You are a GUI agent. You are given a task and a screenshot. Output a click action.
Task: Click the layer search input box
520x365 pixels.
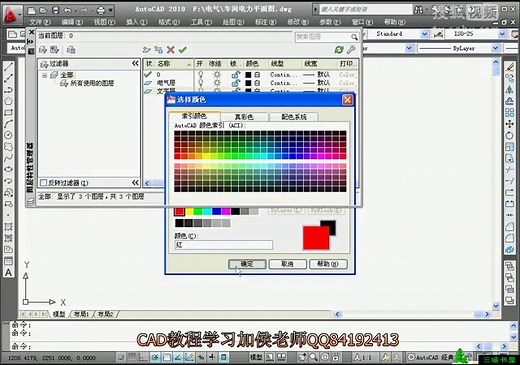pyautogui.click(x=323, y=37)
